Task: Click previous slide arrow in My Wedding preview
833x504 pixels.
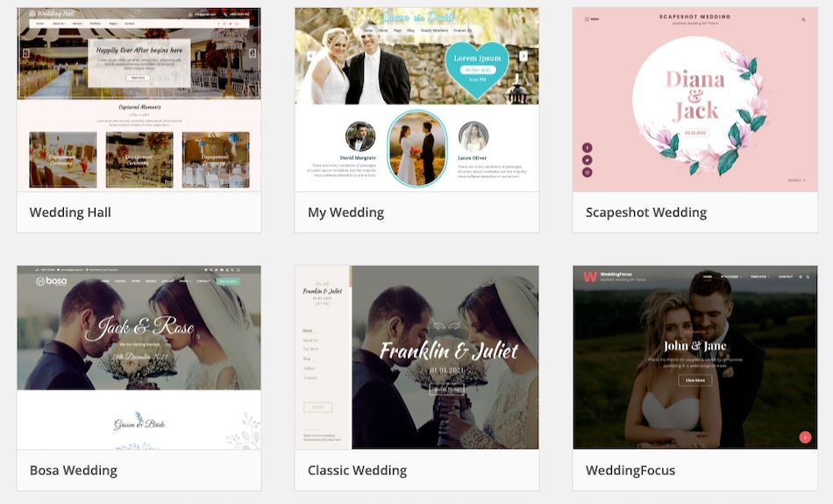Action: pyautogui.click(x=310, y=56)
